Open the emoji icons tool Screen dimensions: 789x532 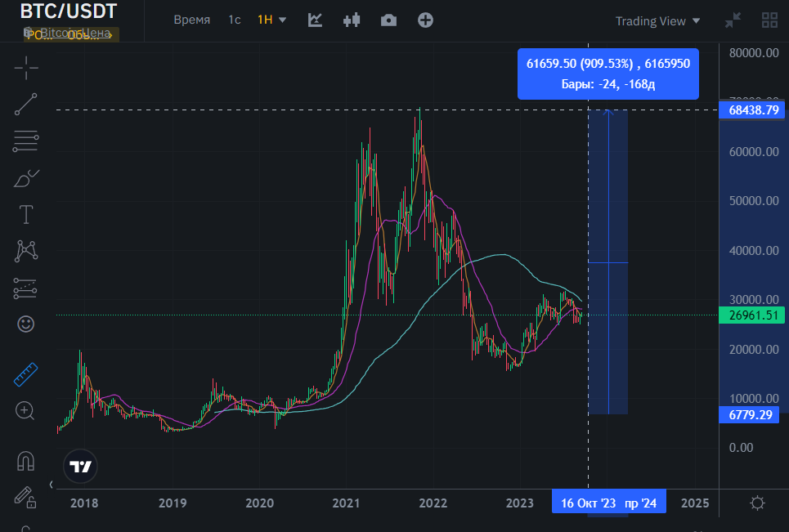point(25,324)
